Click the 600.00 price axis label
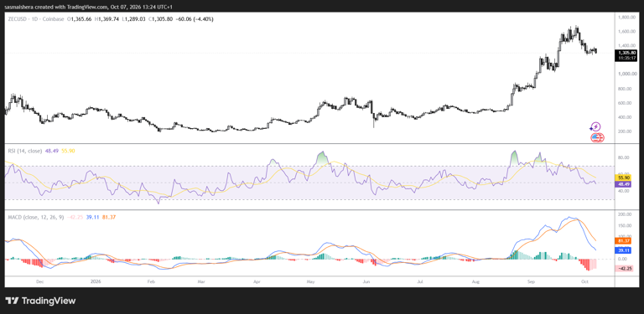This screenshot has width=644, height=314. [x=624, y=103]
